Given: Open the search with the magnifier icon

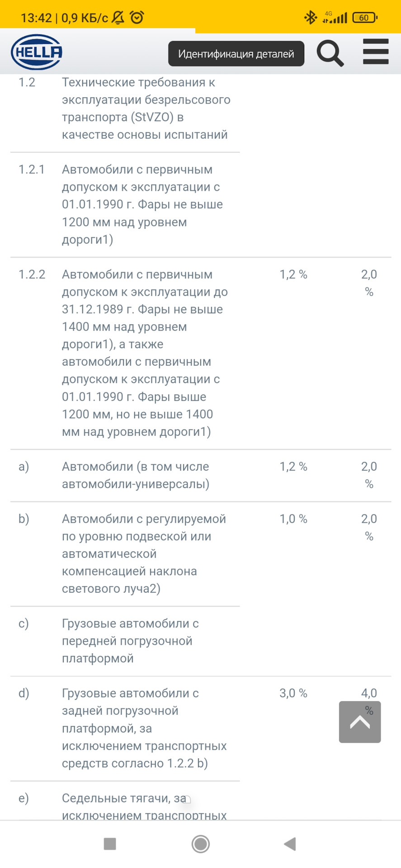Looking at the screenshot, I should [x=330, y=52].
